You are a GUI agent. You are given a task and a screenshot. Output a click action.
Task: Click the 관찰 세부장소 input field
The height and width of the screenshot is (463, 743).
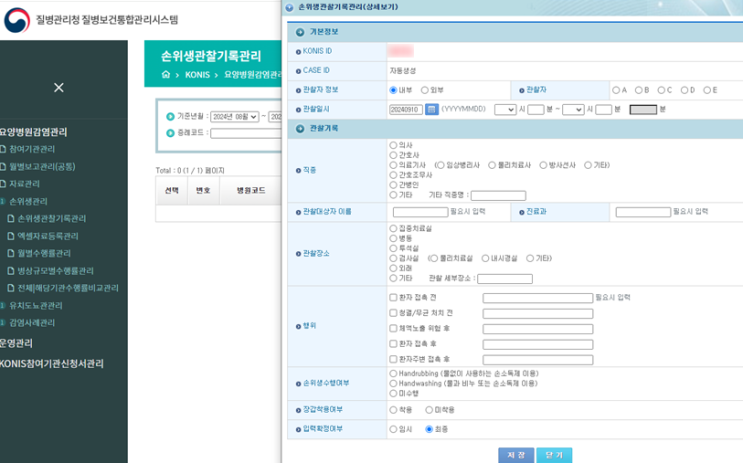505,279
